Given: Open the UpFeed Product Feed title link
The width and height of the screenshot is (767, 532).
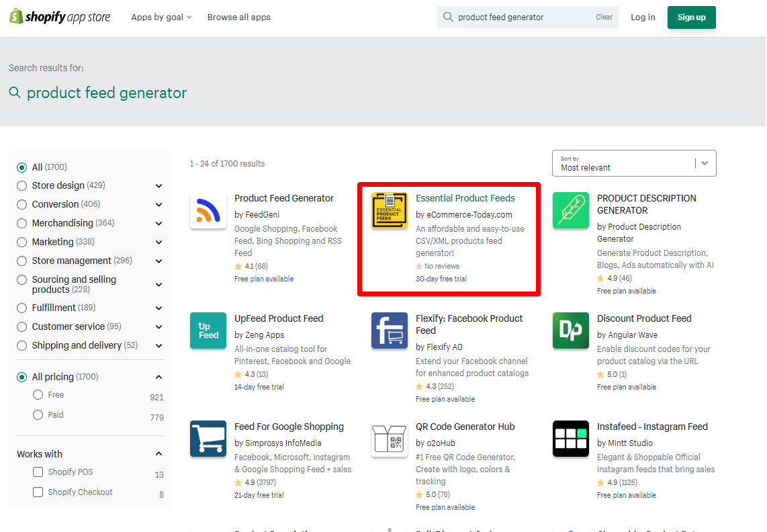Looking at the screenshot, I should coord(279,318).
